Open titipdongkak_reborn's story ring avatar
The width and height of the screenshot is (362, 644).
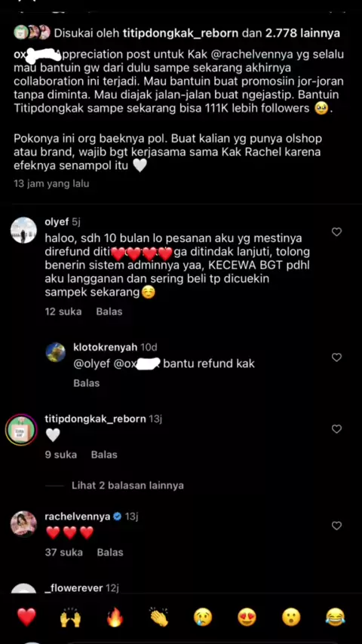[x=21, y=430]
